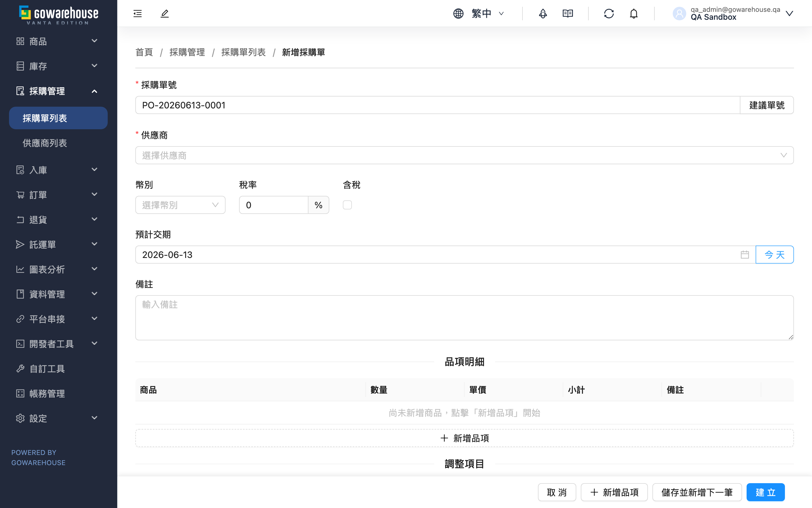Click the dashed 新增品項 row button

point(464,438)
